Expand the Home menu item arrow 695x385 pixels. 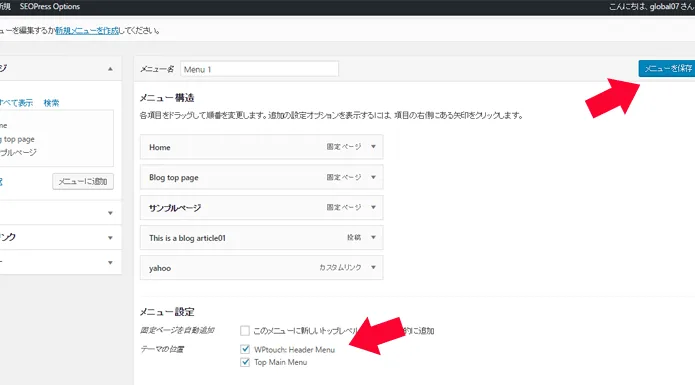pyautogui.click(x=373, y=147)
